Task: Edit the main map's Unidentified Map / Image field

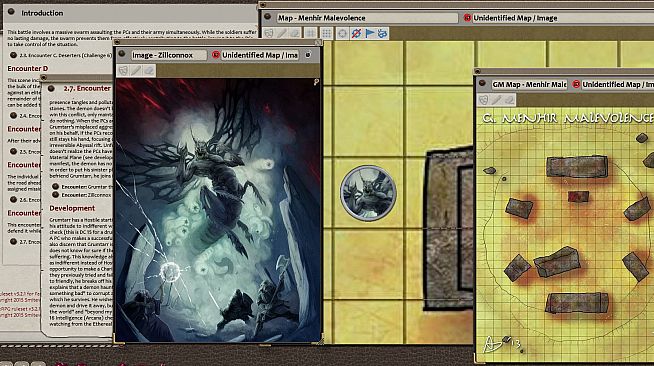Action: (563, 18)
